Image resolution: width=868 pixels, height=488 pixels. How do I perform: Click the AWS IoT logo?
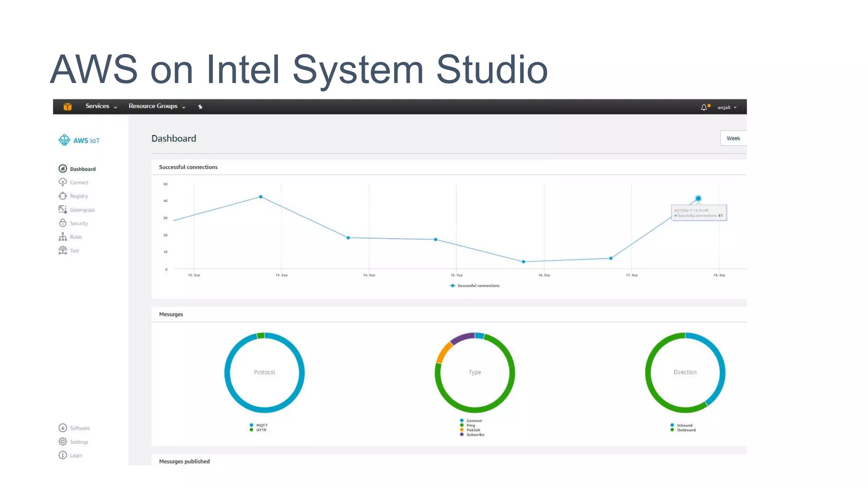(x=79, y=140)
